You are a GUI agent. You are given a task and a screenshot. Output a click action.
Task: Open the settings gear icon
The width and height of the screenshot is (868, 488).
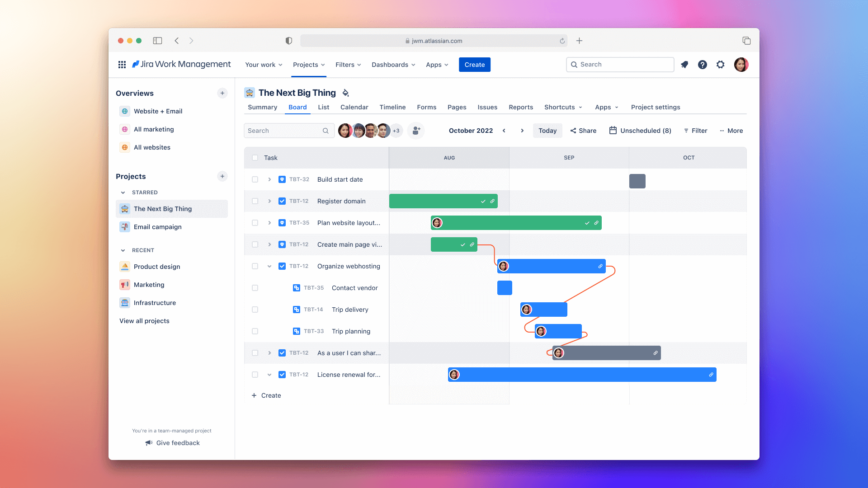click(x=720, y=65)
